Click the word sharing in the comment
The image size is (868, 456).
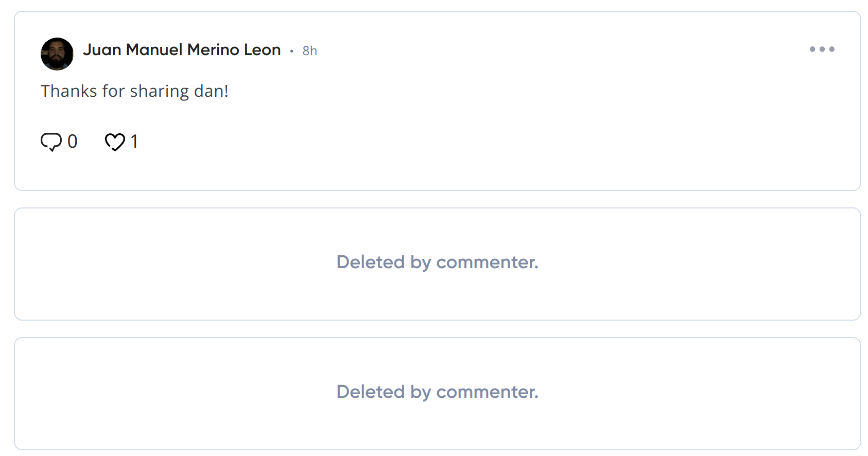coord(160,91)
